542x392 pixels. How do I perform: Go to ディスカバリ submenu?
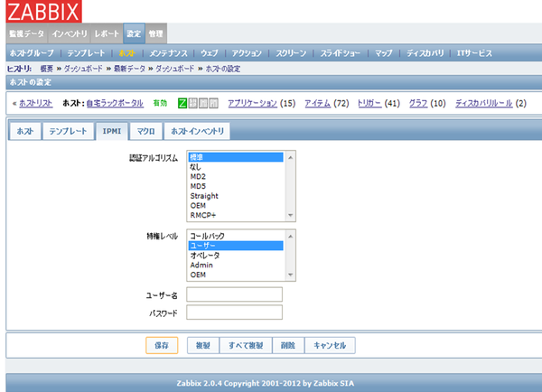pos(425,53)
